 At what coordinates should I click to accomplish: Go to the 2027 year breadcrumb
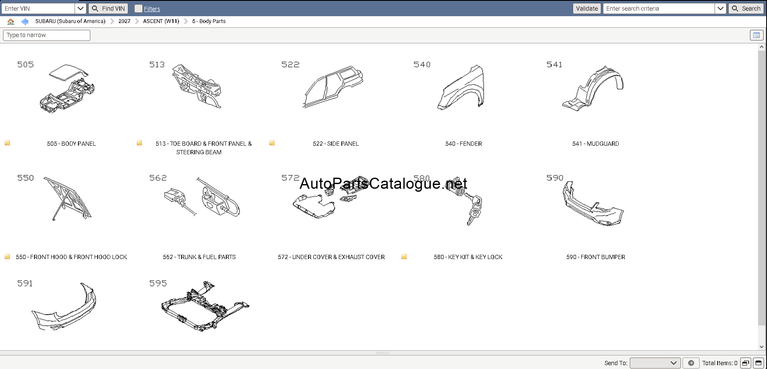124,22
